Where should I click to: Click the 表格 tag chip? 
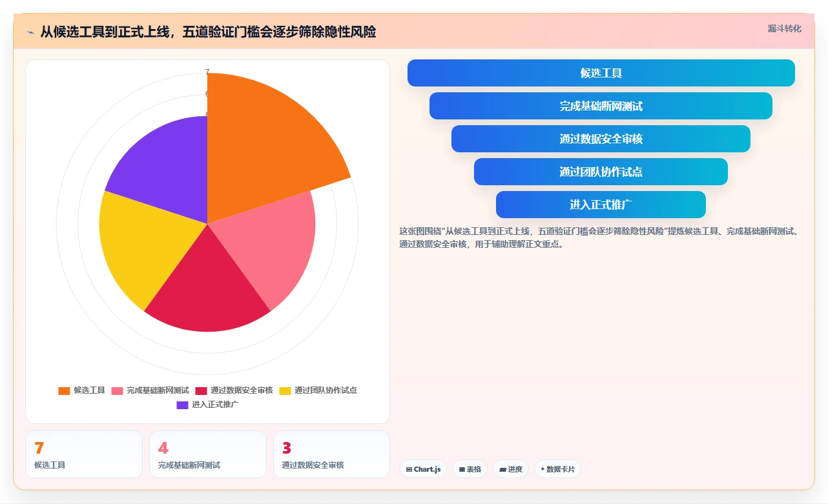coord(470,469)
